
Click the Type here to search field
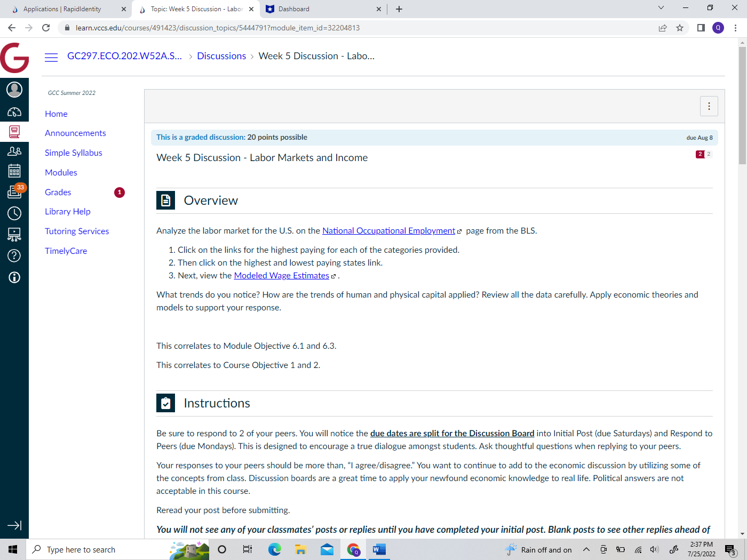point(85,549)
